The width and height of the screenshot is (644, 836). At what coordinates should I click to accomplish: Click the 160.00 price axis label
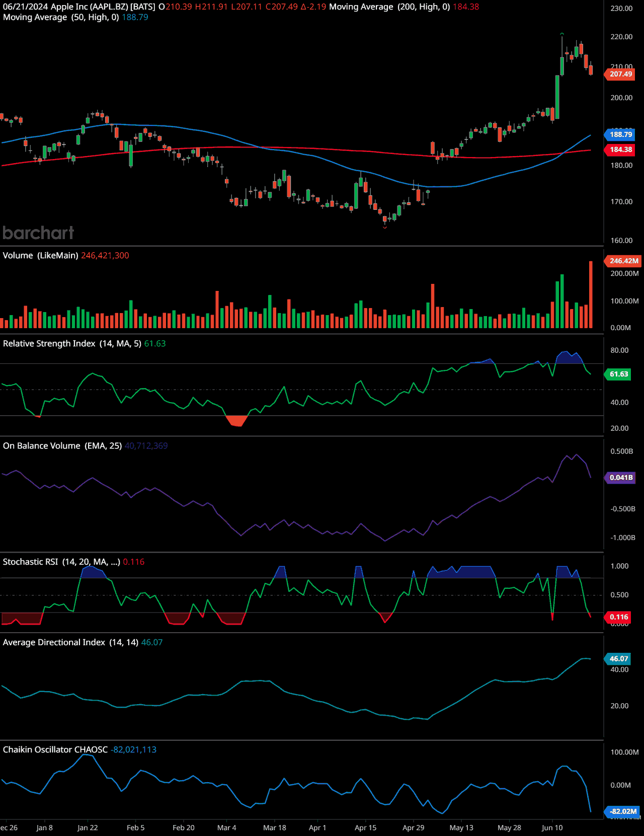[x=621, y=241]
